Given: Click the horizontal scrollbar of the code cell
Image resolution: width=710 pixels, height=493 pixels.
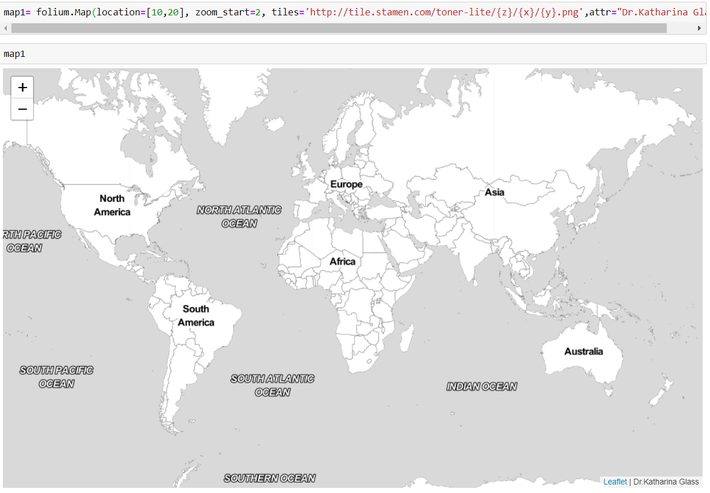Looking at the screenshot, I should click(339, 28).
